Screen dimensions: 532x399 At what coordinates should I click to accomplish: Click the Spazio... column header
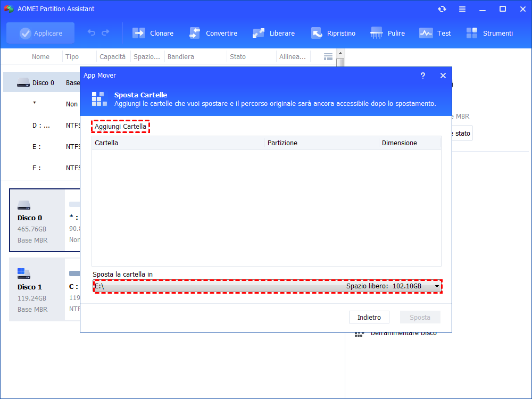tap(147, 57)
